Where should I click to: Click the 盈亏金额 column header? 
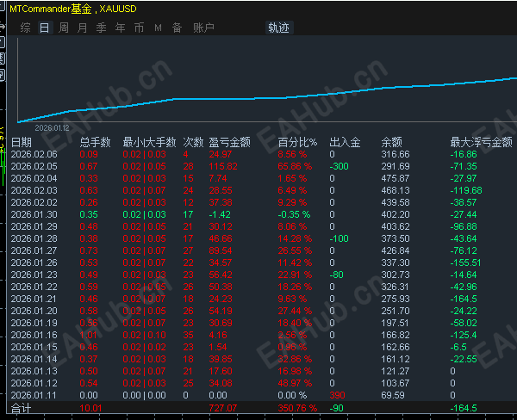point(229,142)
